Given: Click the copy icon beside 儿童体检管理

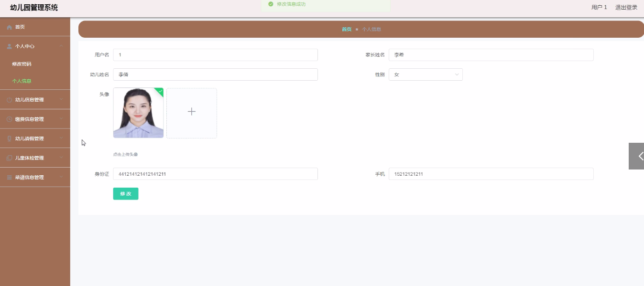Looking at the screenshot, I should (9, 158).
